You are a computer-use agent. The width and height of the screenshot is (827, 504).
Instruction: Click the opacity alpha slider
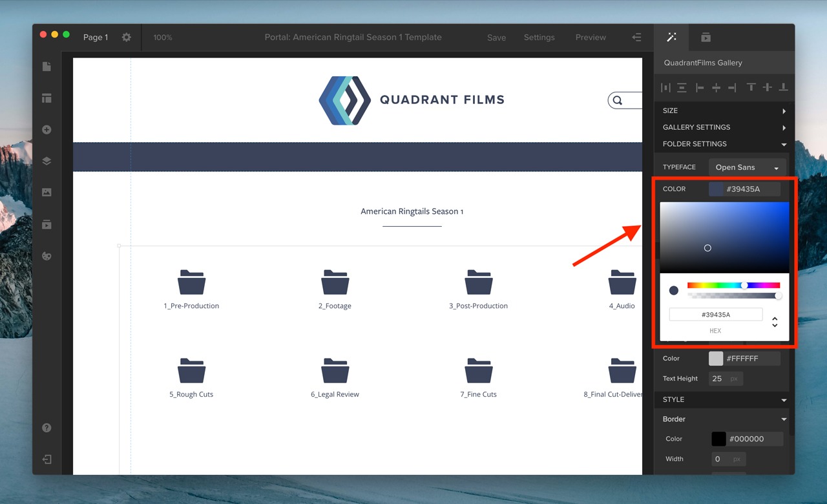coord(733,296)
